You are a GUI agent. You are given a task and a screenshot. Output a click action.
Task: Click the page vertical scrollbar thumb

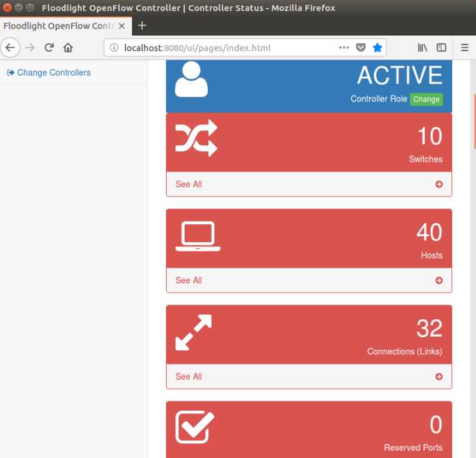pyautogui.click(x=475, y=121)
